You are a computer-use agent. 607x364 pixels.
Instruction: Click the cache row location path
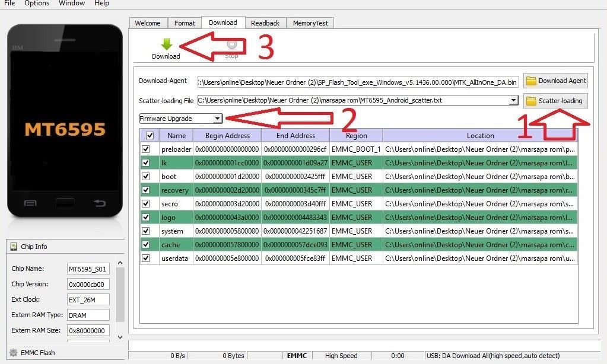(x=481, y=244)
